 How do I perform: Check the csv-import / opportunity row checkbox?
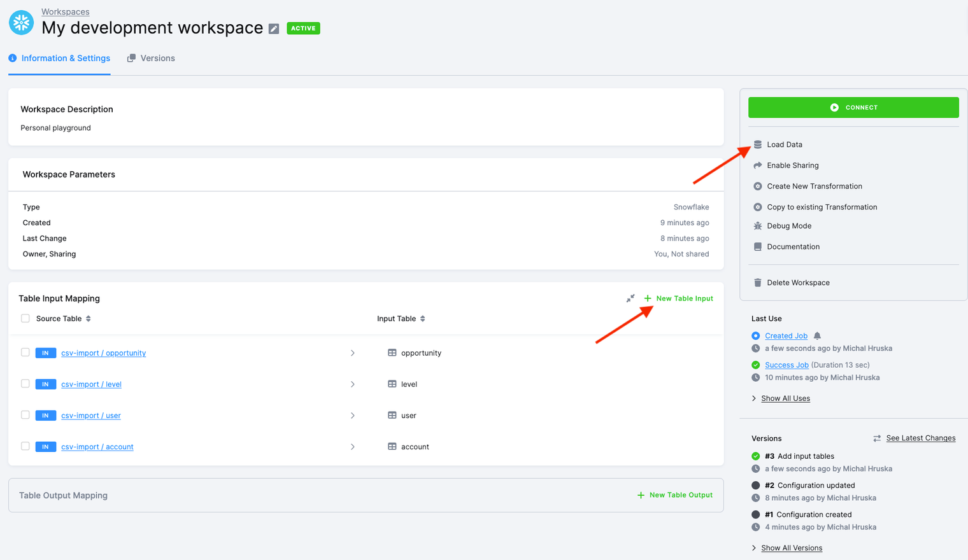[x=25, y=352]
